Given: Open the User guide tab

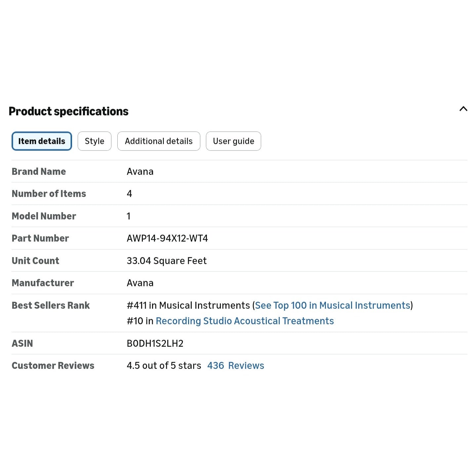Looking at the screenshot, I should [233, 141].
